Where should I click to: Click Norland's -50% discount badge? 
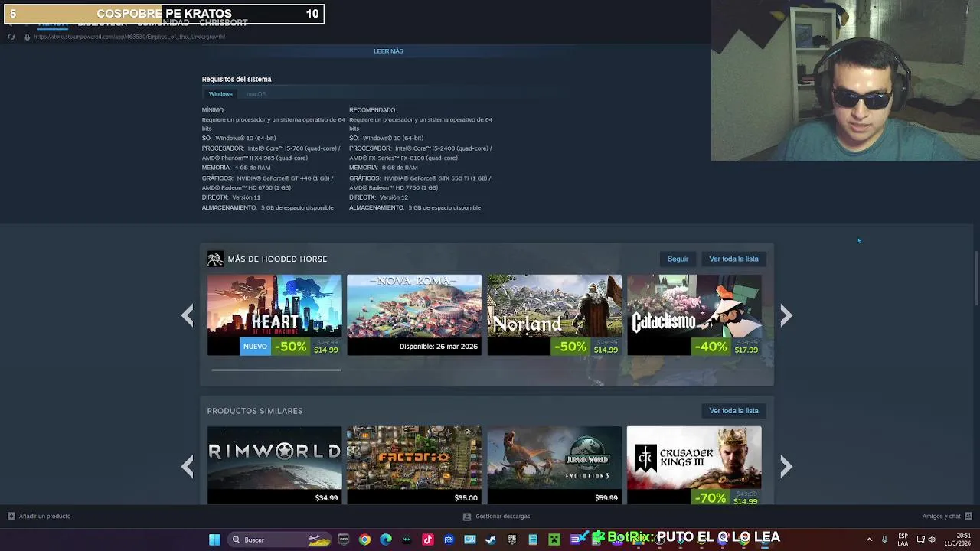570,347
